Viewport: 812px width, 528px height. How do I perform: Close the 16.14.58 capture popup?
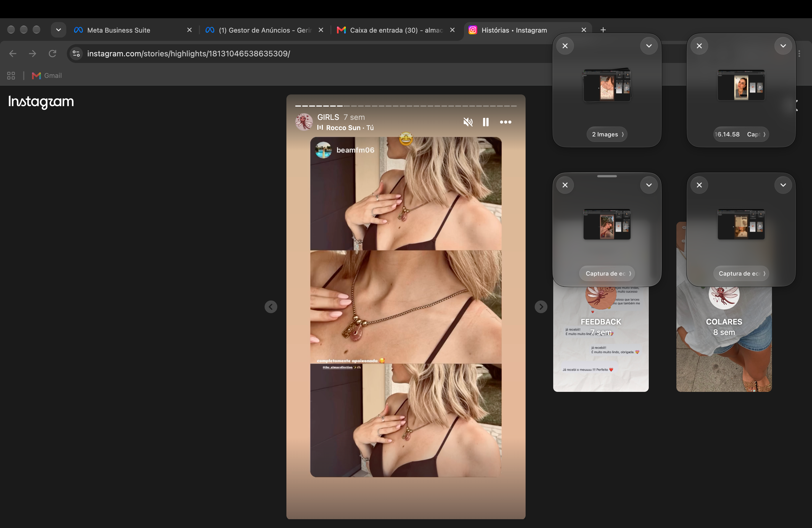click(699, 46)
